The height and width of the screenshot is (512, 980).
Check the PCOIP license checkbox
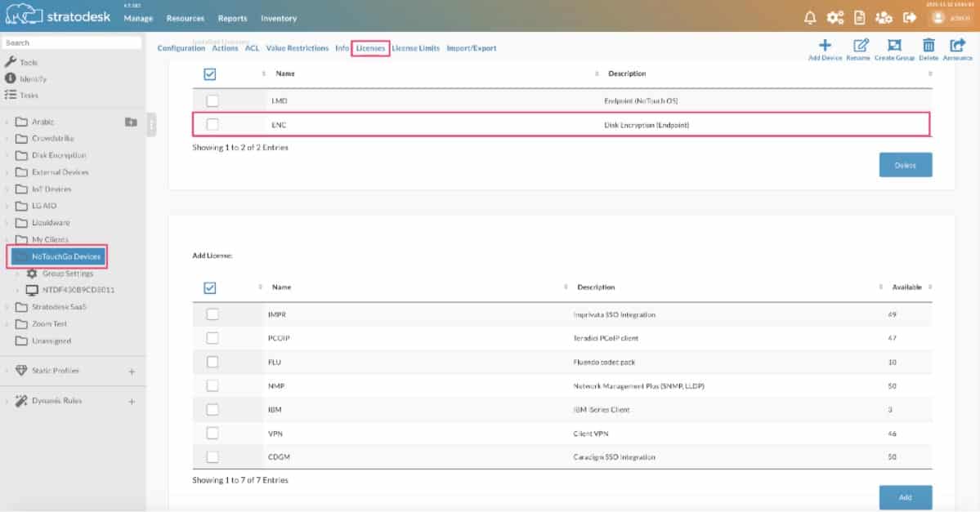pos(213,338)
